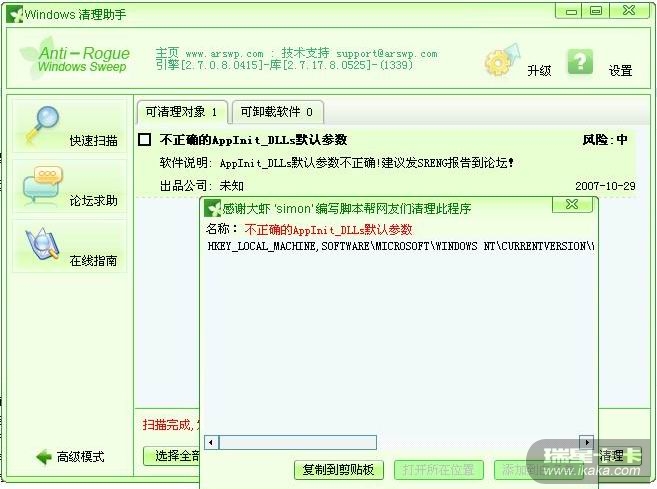
Task: Click the 选择全部 button
Action: tap(172, 456)
